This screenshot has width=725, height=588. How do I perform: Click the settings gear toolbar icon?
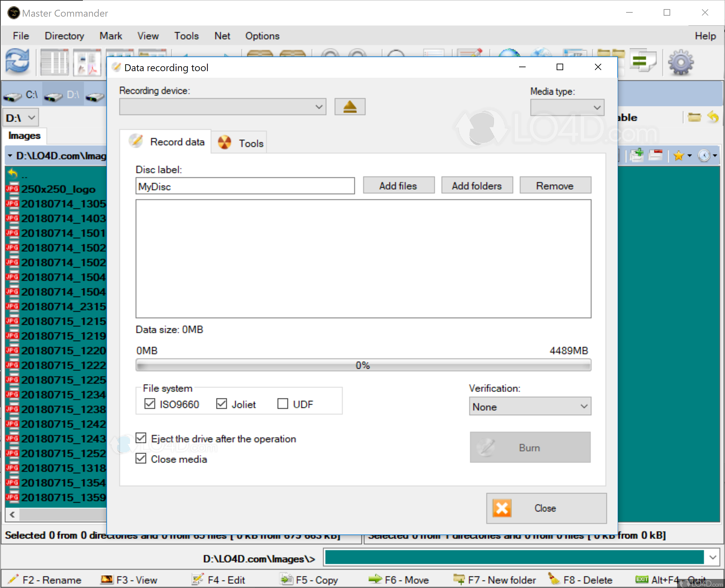point(680,62)
